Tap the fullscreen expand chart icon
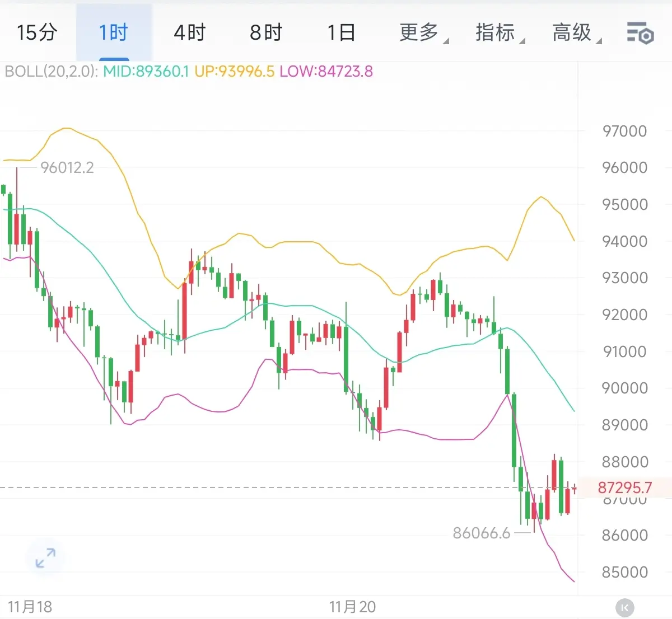Screen dimensions: 672x619 click(x=45, y=557)
